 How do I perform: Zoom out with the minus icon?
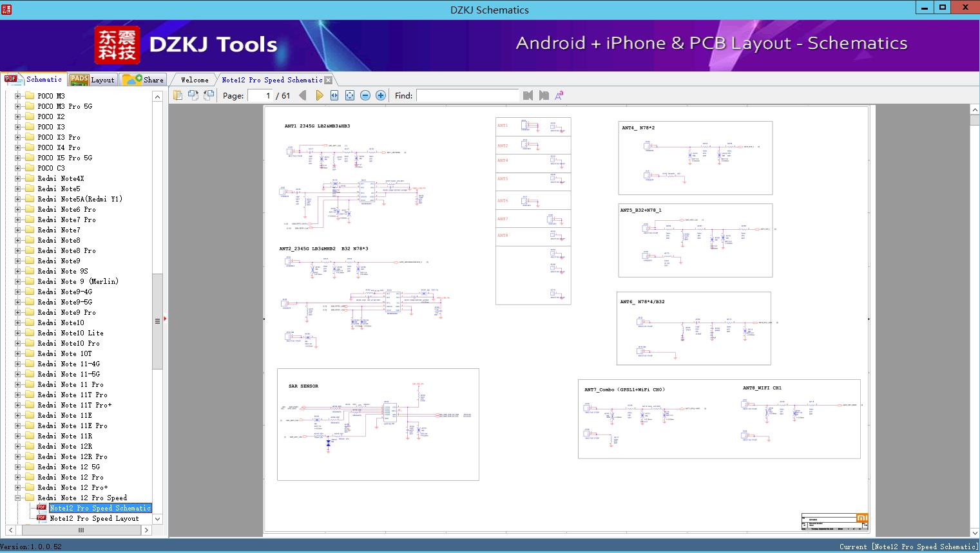tap(365, 95)
